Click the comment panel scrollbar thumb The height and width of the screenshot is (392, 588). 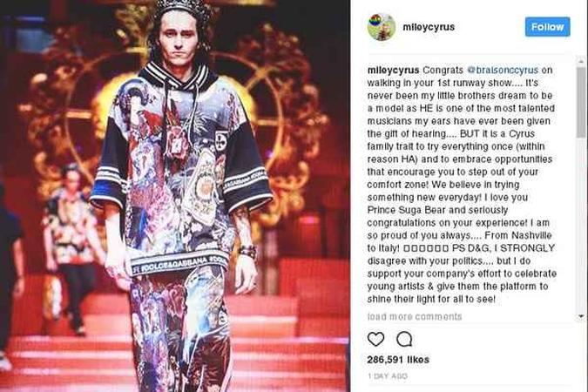(x=581, y=101)
